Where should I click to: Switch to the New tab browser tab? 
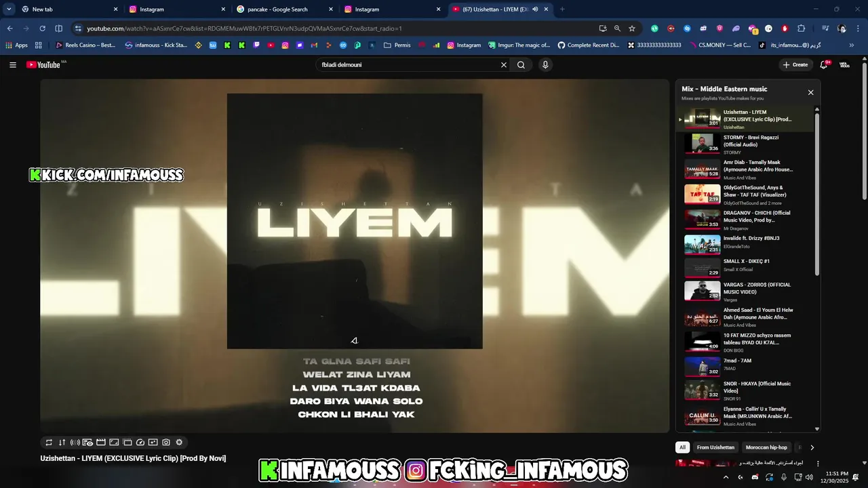pyautogui.click(x=70, y=9)
